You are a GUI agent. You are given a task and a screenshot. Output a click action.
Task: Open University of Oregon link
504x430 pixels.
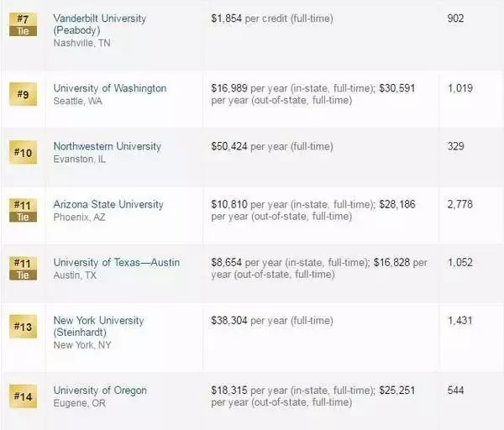(x=100, y=391)
